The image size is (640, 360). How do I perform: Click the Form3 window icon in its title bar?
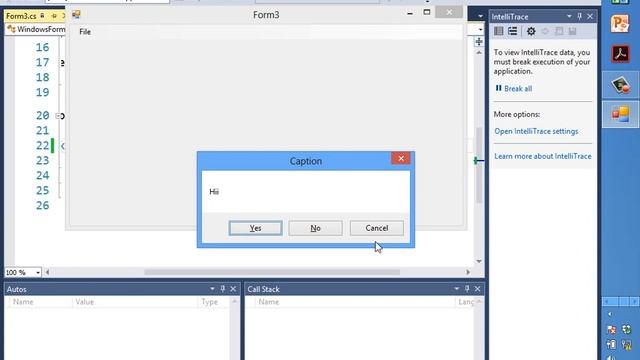point(76,15)
